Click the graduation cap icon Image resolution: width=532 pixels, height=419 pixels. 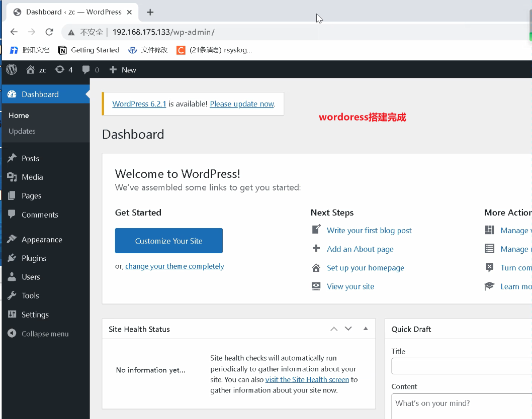click(489, 286)
